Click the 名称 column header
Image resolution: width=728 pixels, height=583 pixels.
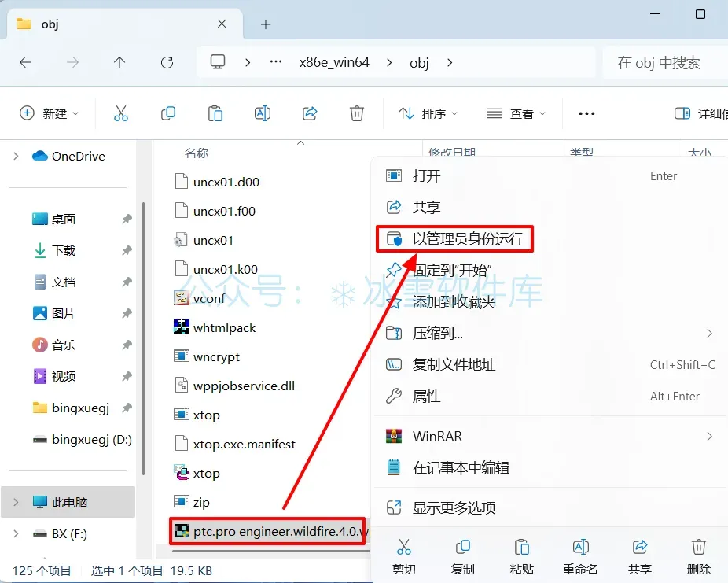pyautogui.click(x=197, y=153)
